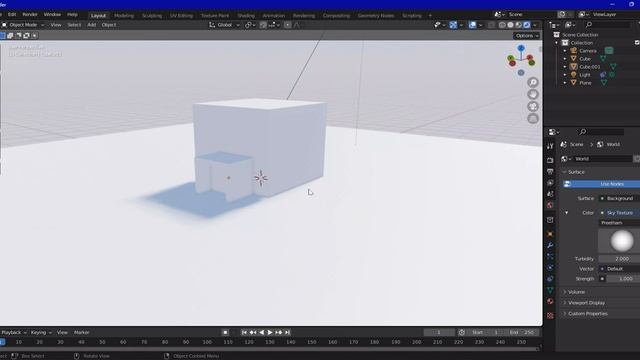Image resolution: width=640 pixels, height=360 pixels.
Task: Switch to the Modeling workspace tab
Action: [x=124, y=16]
